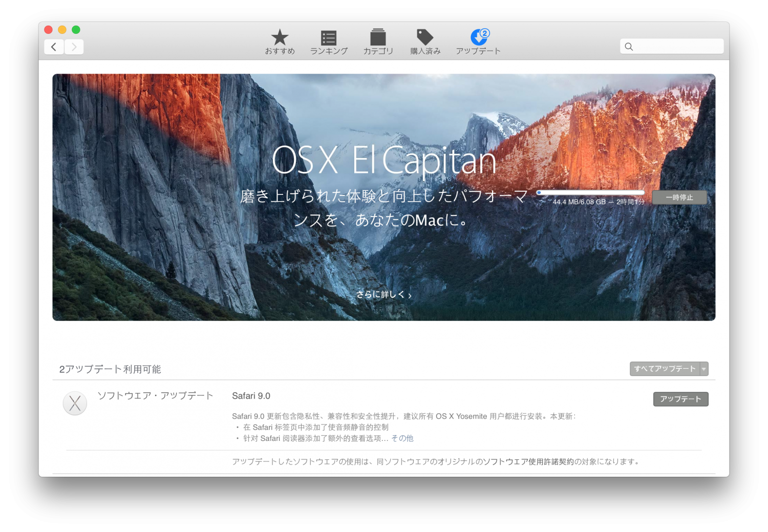The height and width of the screenshot is (532, 768).
Task: Open the ランキング (Top Charts) tab
Action: (x=329, y=42)
